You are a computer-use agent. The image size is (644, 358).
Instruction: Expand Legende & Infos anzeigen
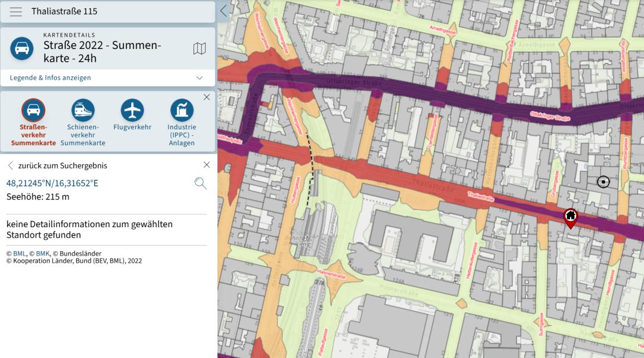[x=107, y=78]
